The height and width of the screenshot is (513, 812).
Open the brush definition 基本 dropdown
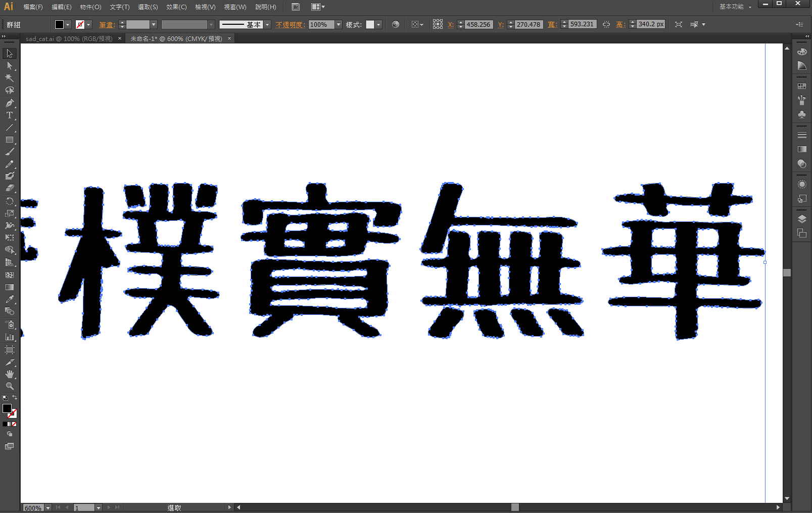tap(267, 24)
